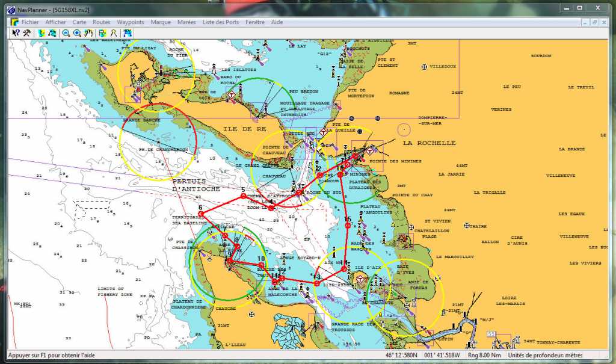Image resolution: width=616 pixels, height=364 pixels.
Task: Select the hand pan tool
Action: click(x=88, y=33)
